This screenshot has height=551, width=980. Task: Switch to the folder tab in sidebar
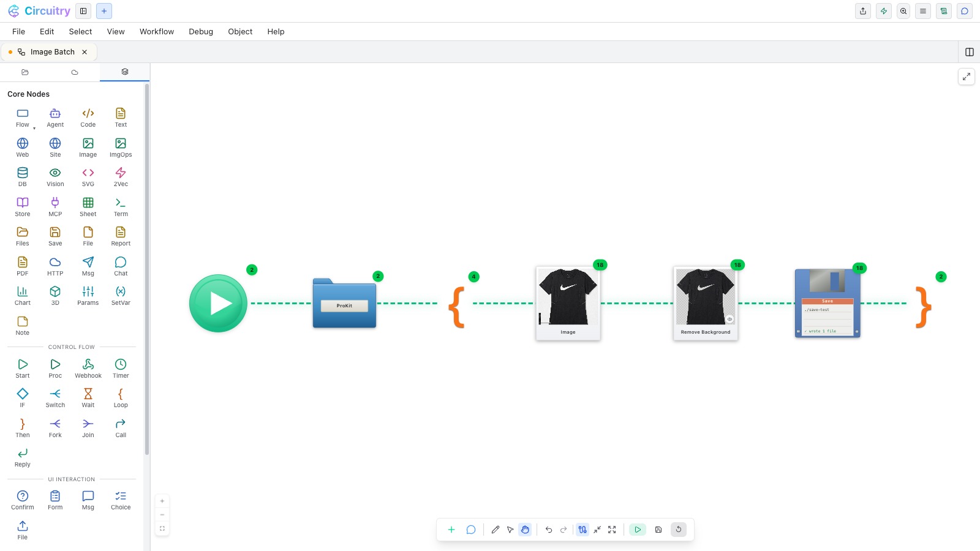(x=25, y=72)
